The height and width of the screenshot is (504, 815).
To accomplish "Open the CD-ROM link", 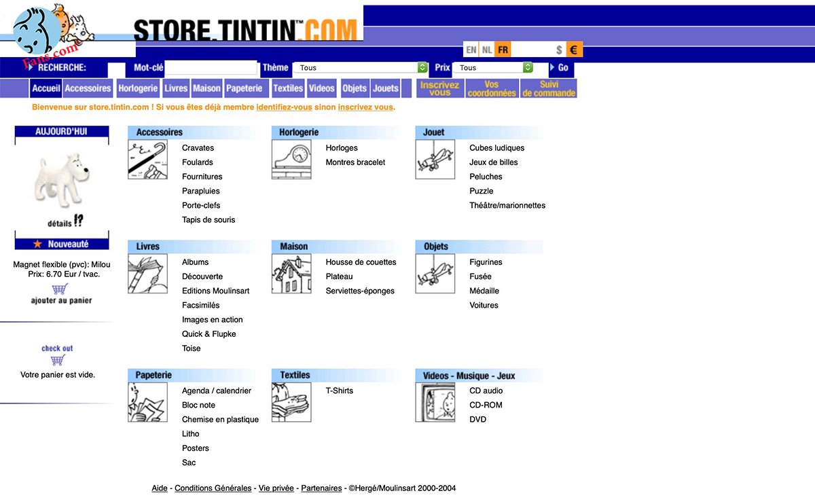I will point(486,405).
